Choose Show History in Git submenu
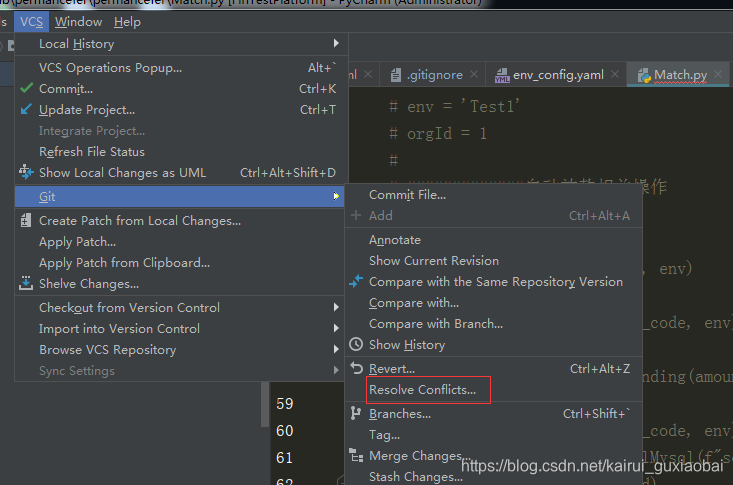The height and width of the screenshot is (485, 733). point(494,345)
